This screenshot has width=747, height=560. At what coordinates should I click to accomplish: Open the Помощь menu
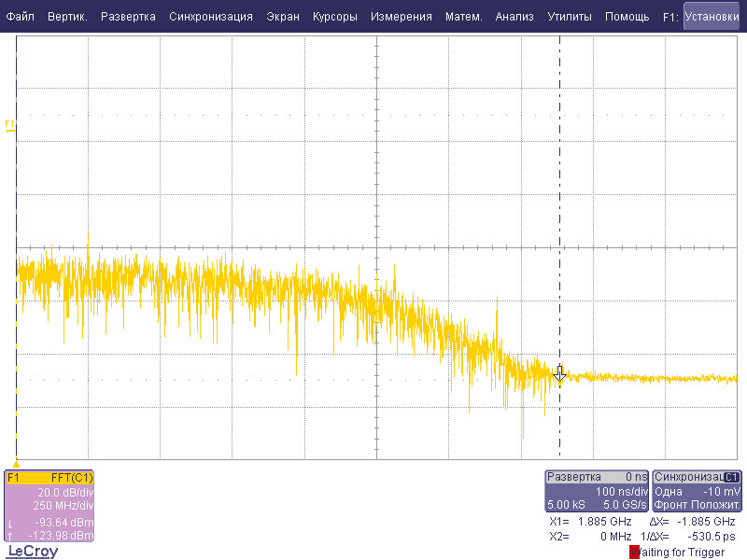click(627, 17)
